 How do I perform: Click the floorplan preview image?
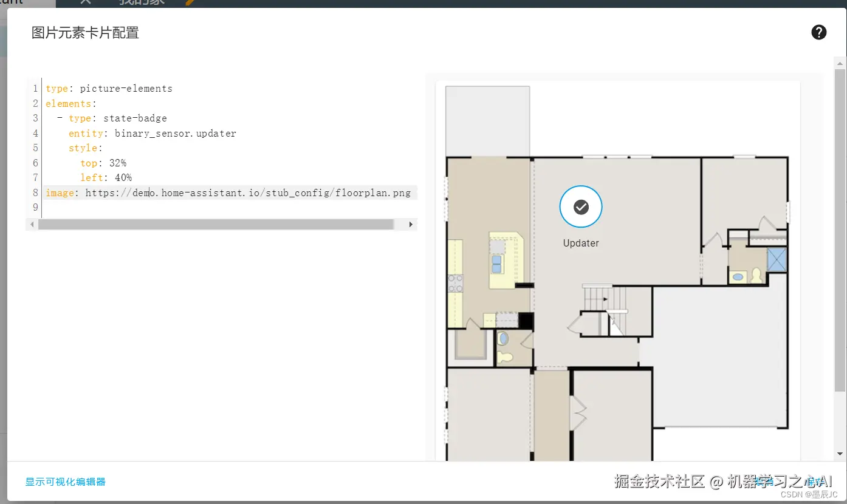617,271
